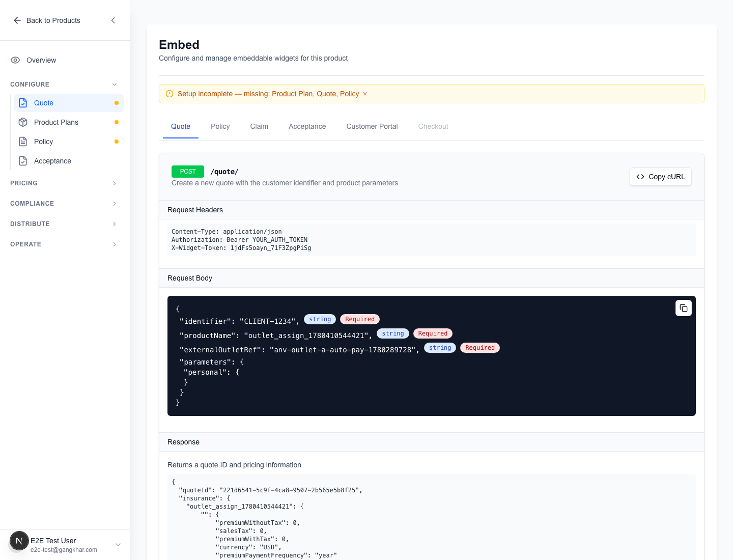Open Product Plans in the sidebar

[x=69, y=122]
